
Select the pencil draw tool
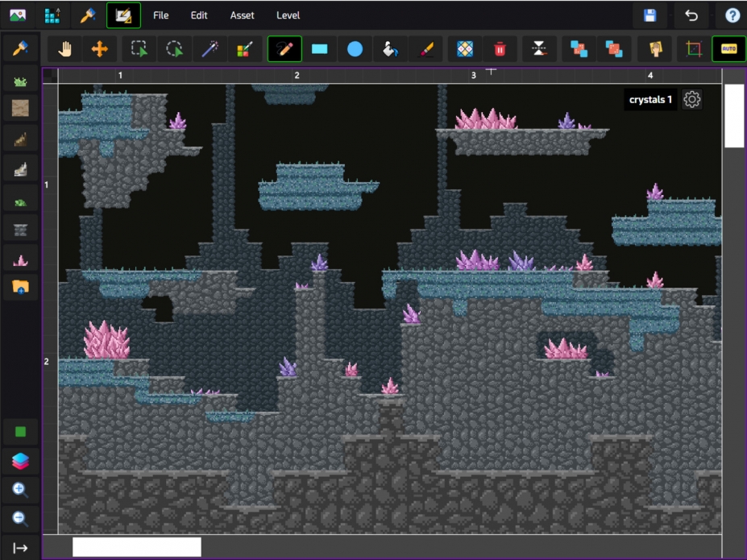(284, 49)
